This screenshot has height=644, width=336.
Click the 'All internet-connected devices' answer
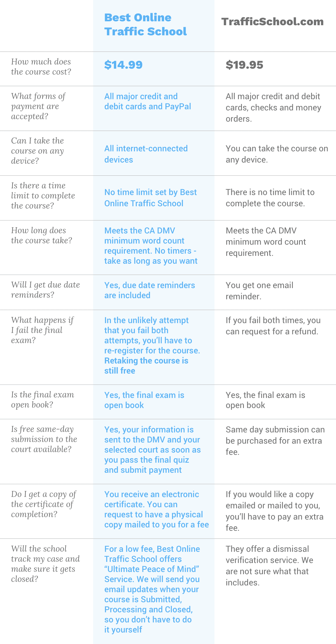146,154
